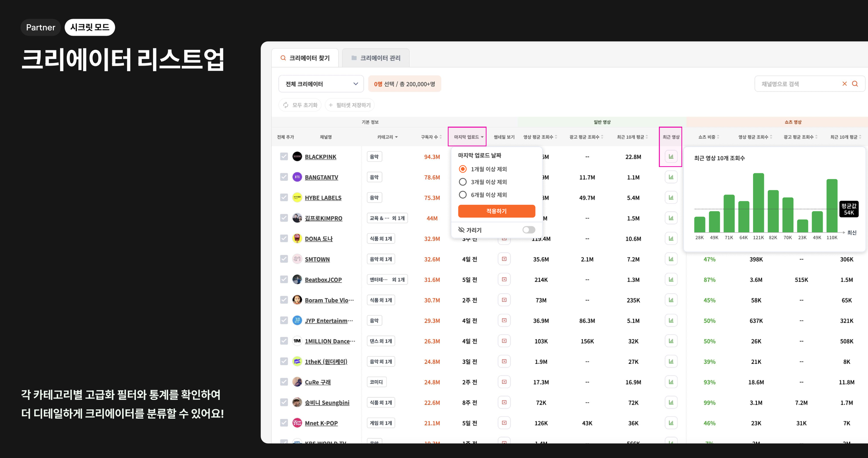The image size is (868, 458).
Task: Click the 적용하기 apply button
Action: pos(496,211)
